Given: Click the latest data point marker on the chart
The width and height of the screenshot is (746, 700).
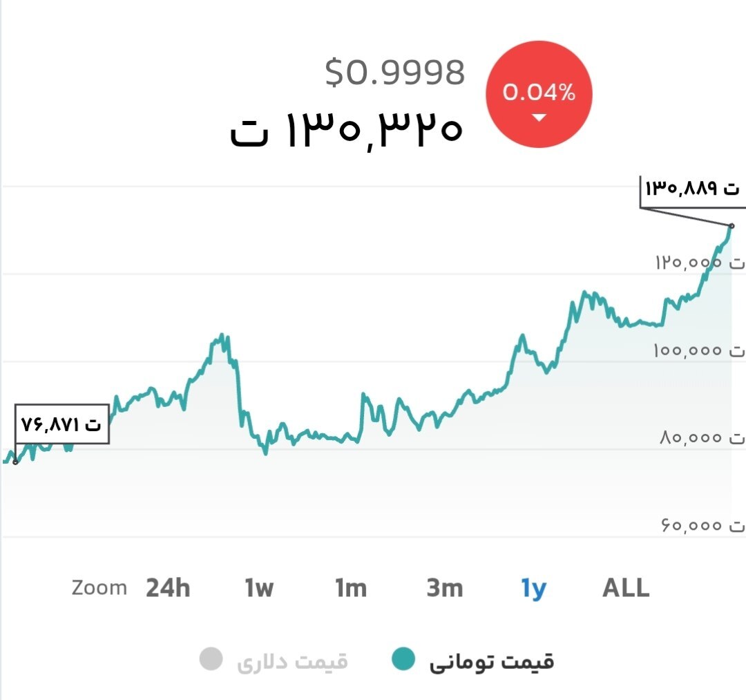Looking at the screenshot, I should pyautogui.click(x=731, y=225).
